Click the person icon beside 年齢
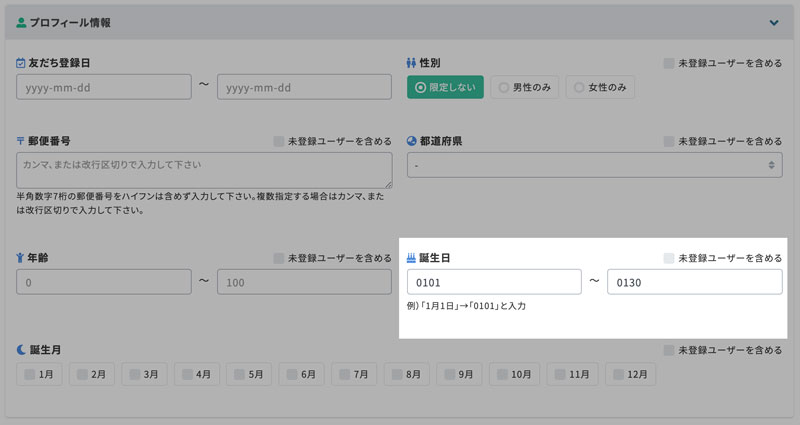 point(20,258)
